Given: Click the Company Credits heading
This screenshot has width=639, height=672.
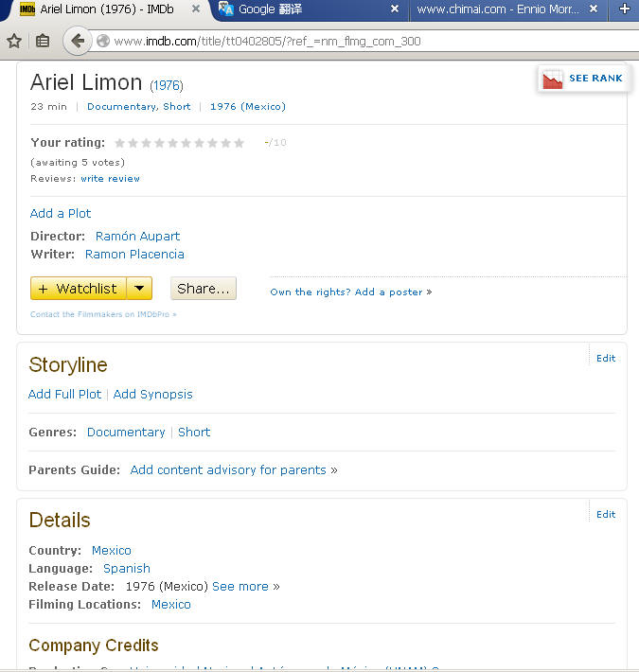Looking at the screenshot, I should 94,645.
